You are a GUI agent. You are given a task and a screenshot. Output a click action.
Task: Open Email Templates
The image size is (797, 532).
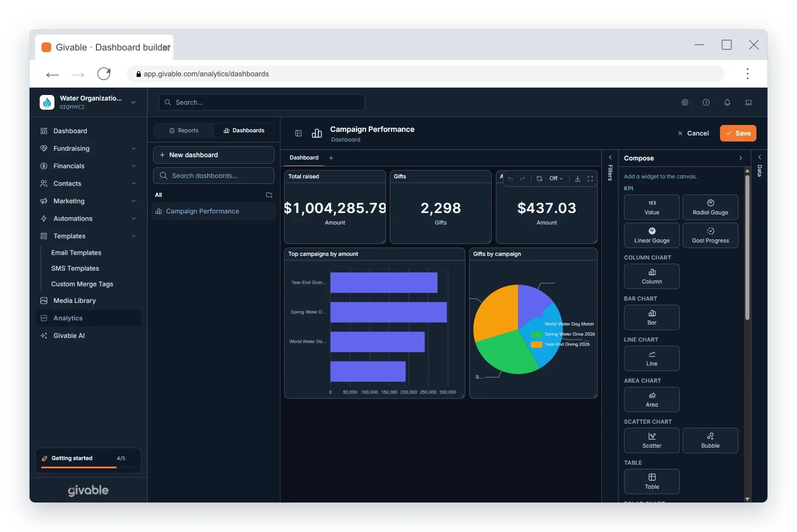pos(76,253)
